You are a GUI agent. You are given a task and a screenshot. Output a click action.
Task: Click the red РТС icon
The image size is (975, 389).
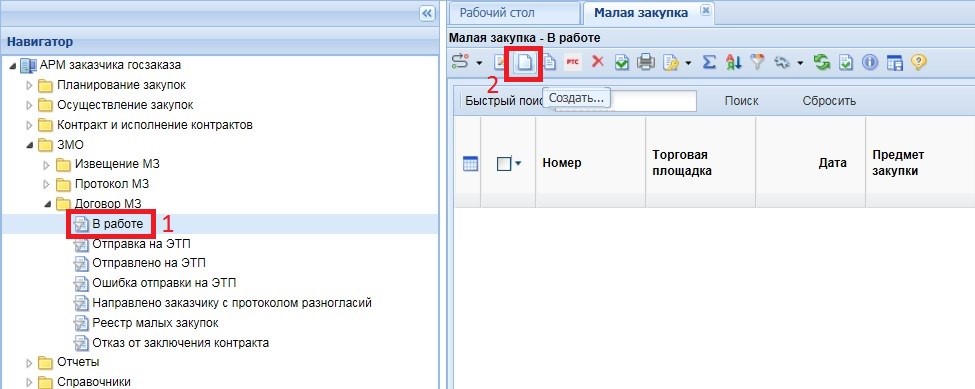(573, 62)
